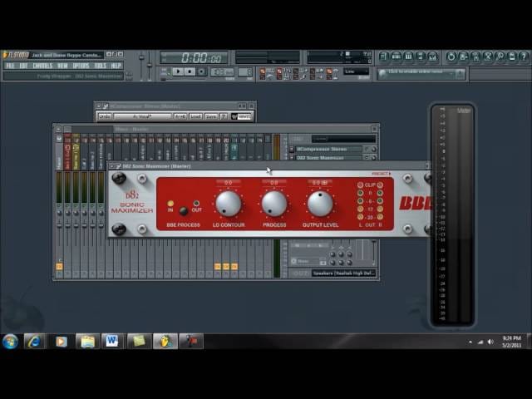Open the VIEW menu
This screenshot has width=532, height=399.
point(62,66)
